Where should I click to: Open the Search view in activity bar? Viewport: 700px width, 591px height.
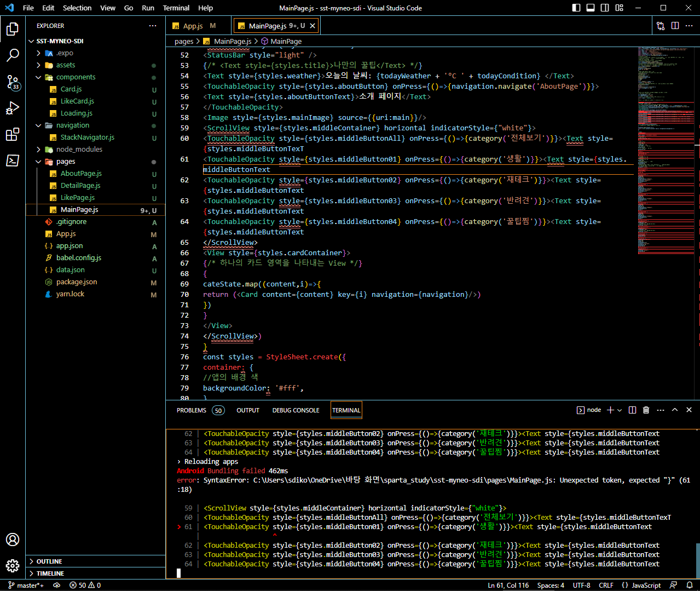pyautogui.click(x=13, y=55)
